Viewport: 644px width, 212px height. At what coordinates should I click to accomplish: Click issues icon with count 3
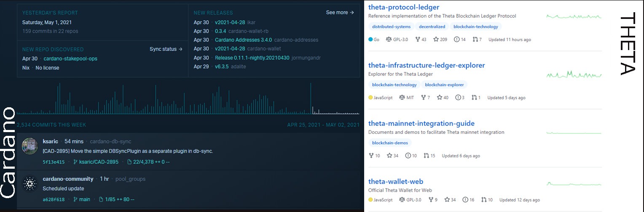pyautogui.click(x=458, y=98)
